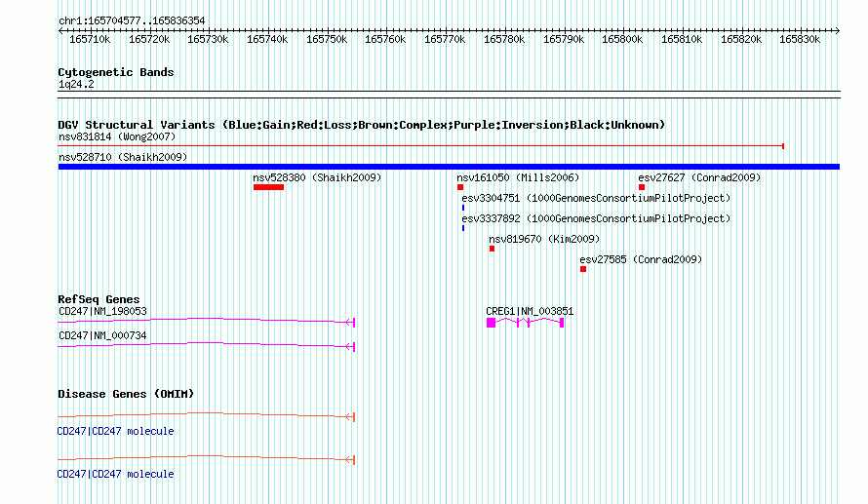Viewport: 868px width, 504px height.
Task: Click the 165800k ruler tick label
Action: click(622, 39)
